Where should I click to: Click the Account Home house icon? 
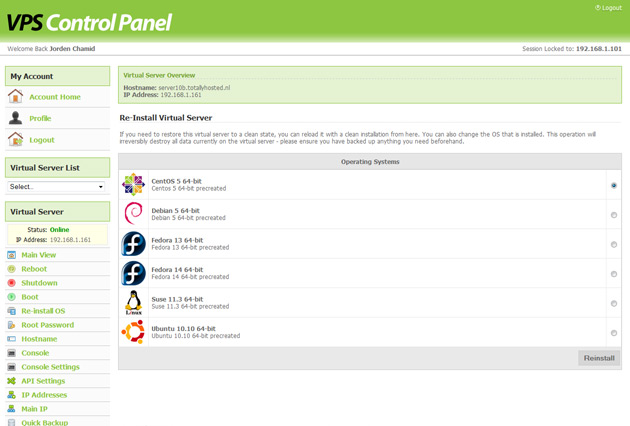coord(15,97)
